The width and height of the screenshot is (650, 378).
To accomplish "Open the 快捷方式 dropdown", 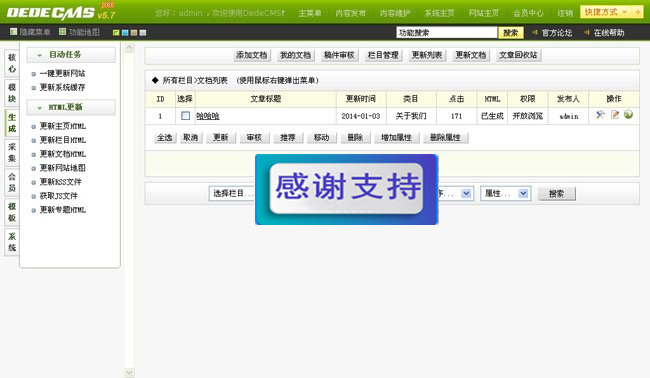I will (605, 12).
